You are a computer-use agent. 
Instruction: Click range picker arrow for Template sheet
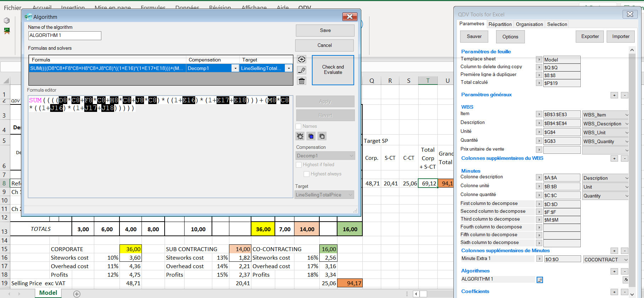[x=539, y=60]
